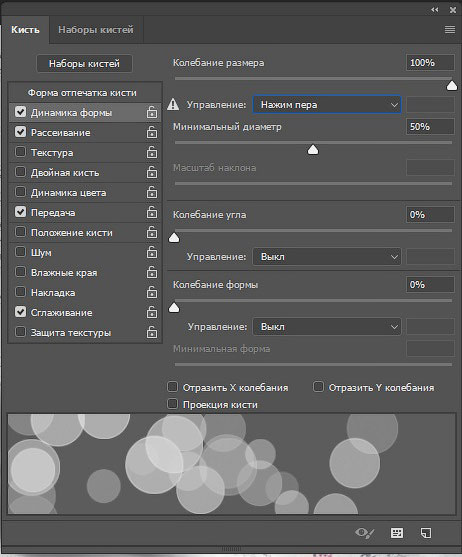
Task: Click the lock icon beside Передача
Action: click(x=152, y=212)
